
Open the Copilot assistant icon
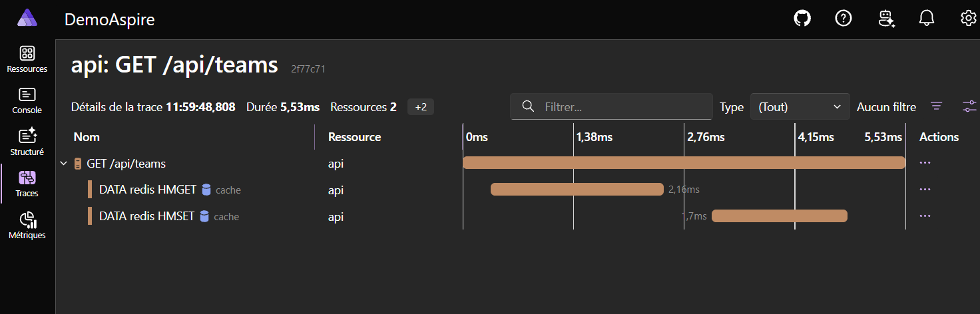pos(886,19)
